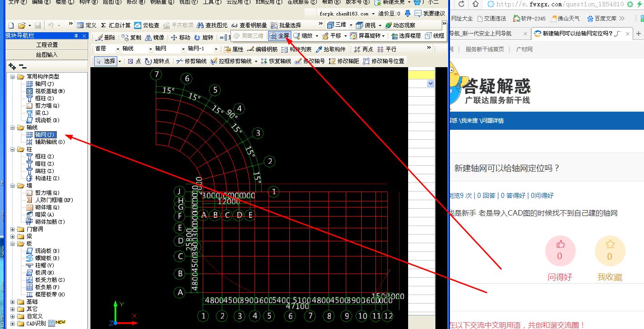Select 平行 parallel axis tool
The height and width of the screenshot is (329, 644).
387,49
